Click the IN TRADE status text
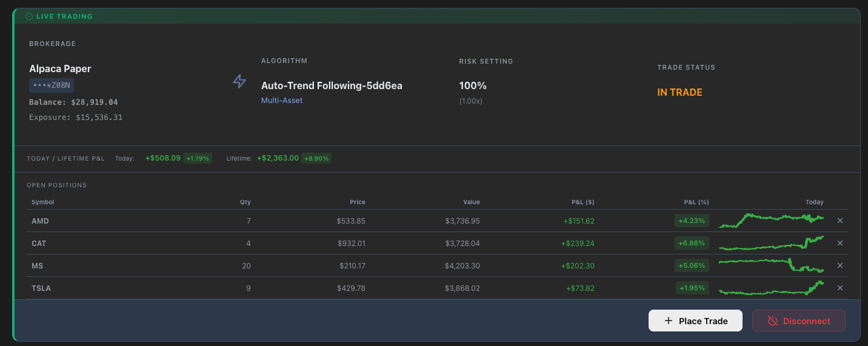Viewport: 868px width, 346px height. point(679,93)
